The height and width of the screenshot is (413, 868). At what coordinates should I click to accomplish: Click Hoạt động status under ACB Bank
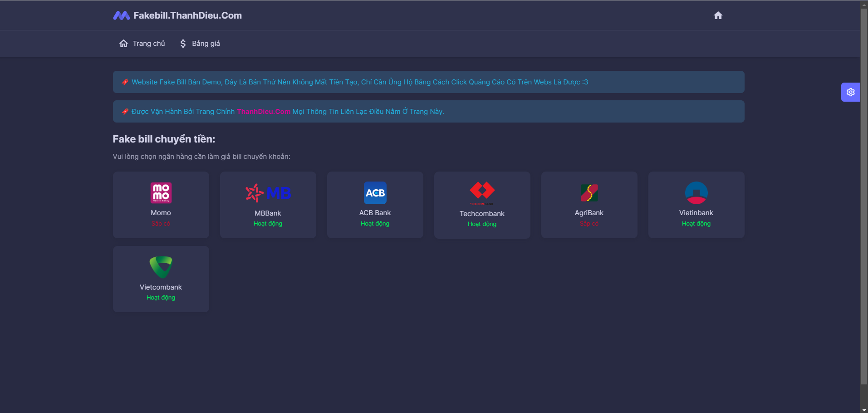pos(375,224)
